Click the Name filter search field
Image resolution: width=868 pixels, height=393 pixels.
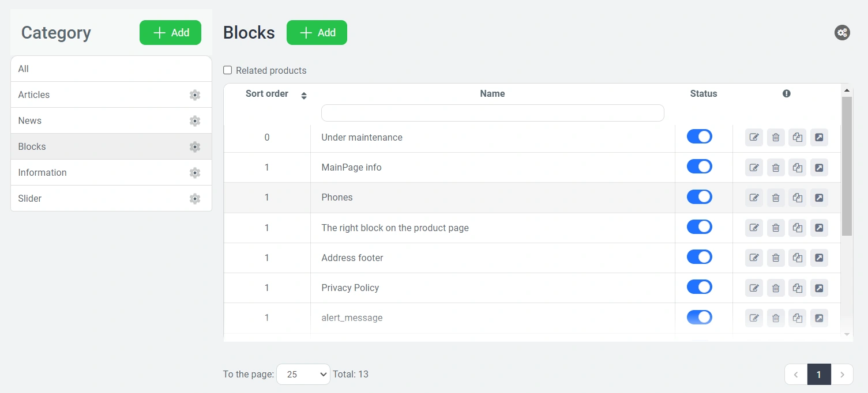coord(492,113)
